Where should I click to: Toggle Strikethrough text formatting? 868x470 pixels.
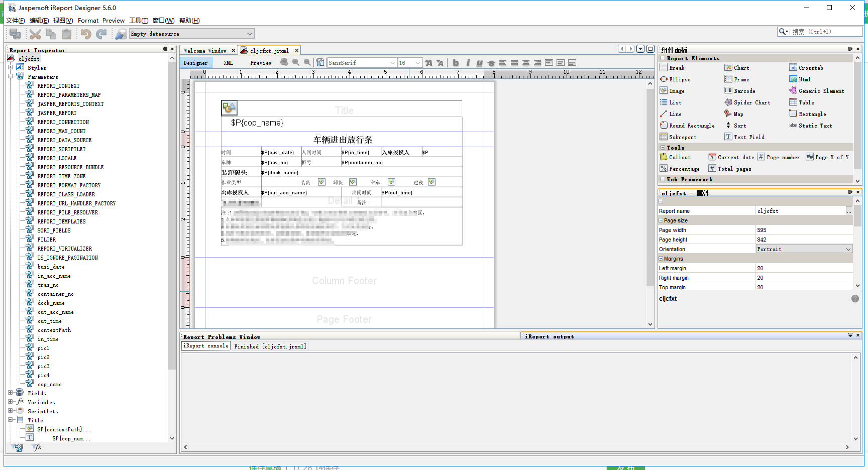pyautogui.click(x=491, y=63)
